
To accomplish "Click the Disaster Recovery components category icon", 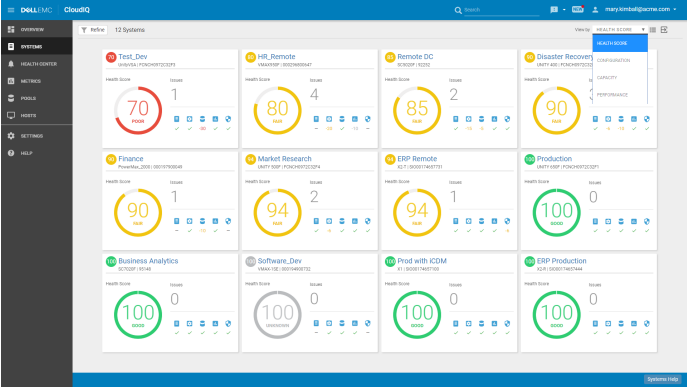I will tap(595, 119).
